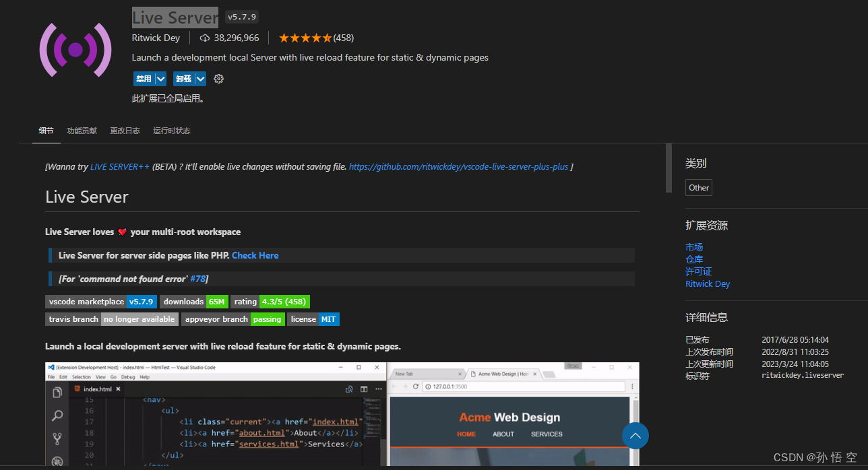Click Search icon in embedded VS Code screenshot
The width and height of the screenshot is (868, 470).
(x=57, y=416)
